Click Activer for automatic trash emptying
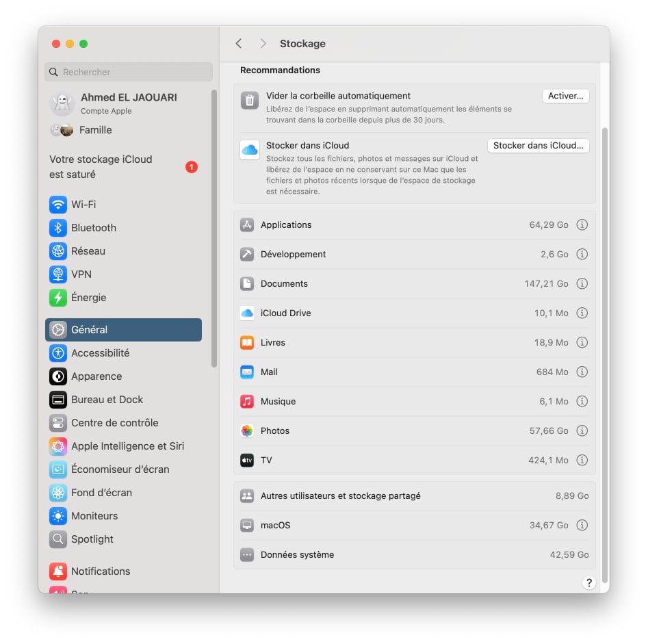The image size is (648, 644). click(565, 96)
